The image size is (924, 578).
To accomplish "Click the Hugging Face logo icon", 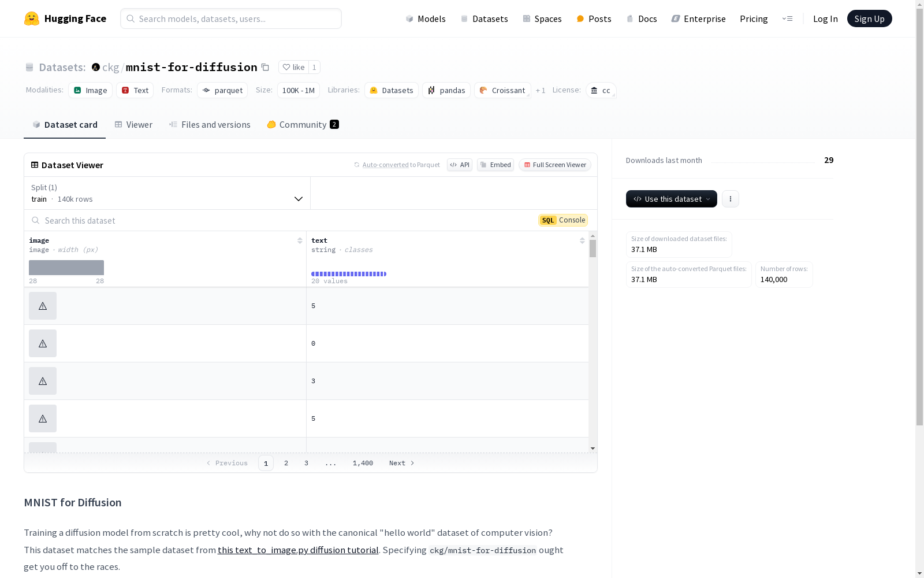I will (32, 18).
